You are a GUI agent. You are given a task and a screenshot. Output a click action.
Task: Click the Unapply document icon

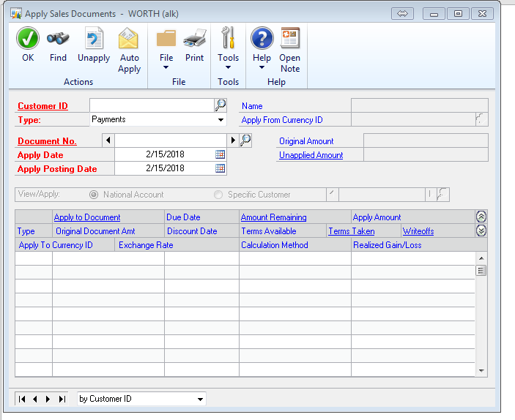tap(94, 40)
